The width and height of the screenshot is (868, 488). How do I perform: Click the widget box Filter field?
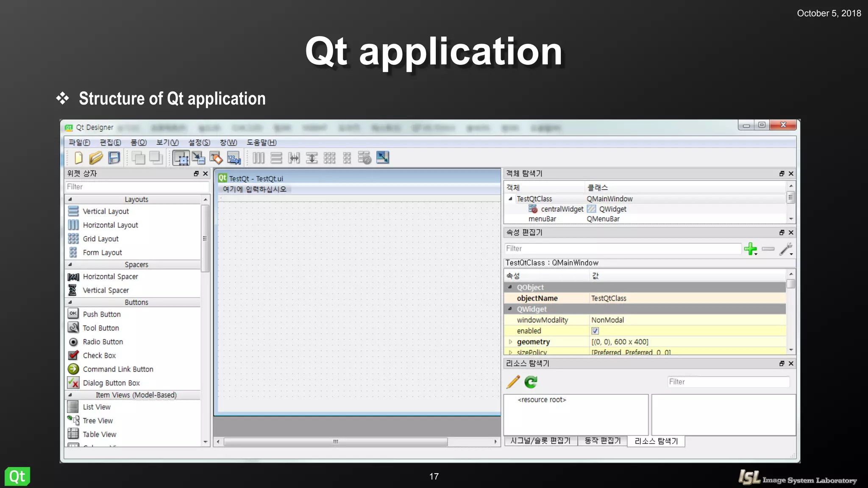136,187
